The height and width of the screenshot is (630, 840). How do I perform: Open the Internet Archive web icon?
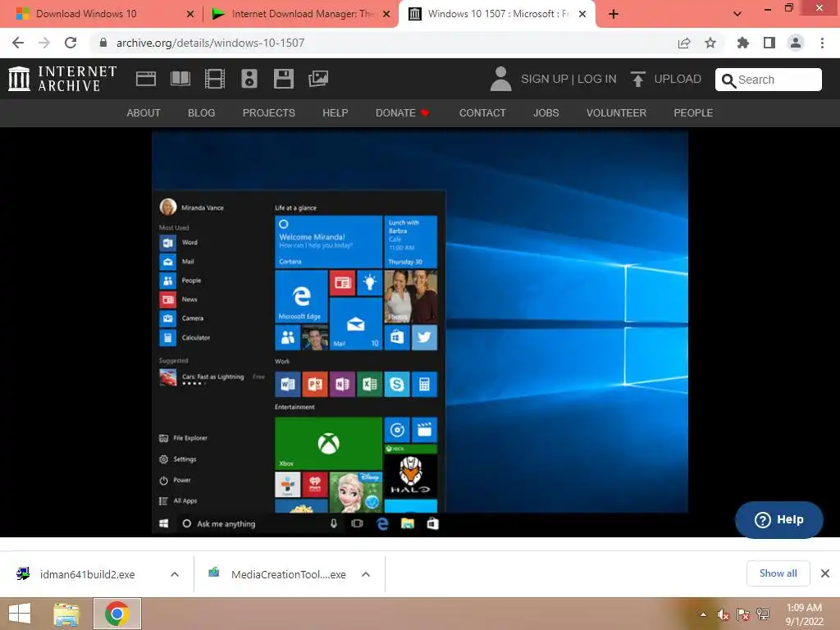point(146,79)
